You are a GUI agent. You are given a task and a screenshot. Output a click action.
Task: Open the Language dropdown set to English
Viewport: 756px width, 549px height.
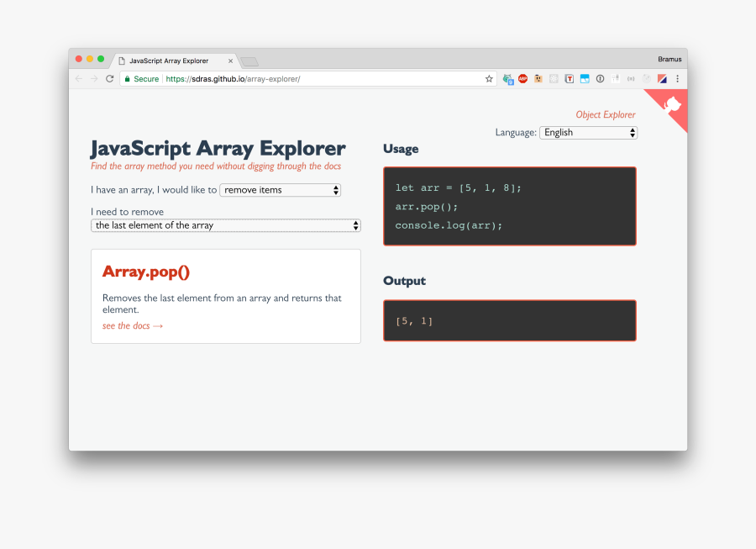[588, 133]
